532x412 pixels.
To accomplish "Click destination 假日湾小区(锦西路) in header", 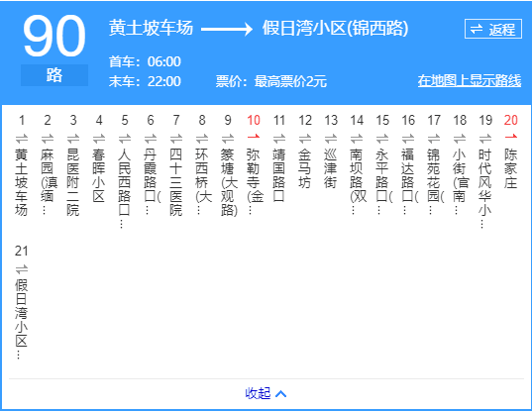I will [335, 28].
